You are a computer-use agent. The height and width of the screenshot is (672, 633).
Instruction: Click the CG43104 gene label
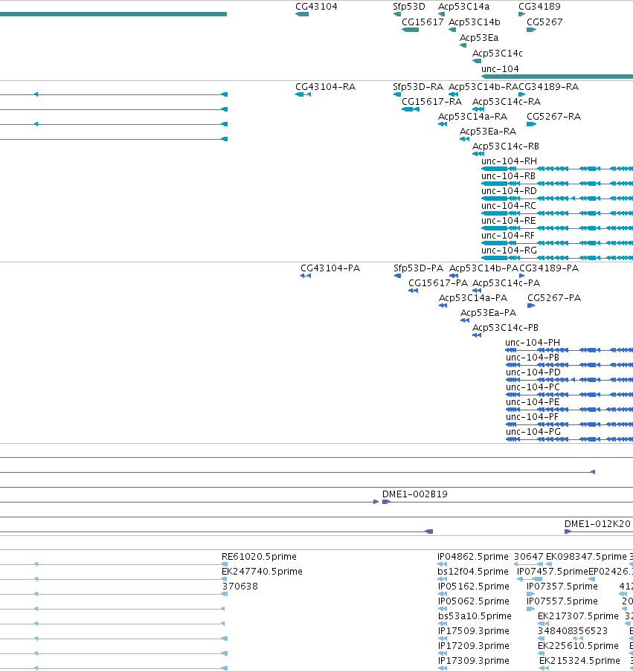pyautogui.click(x=316, y=7)
